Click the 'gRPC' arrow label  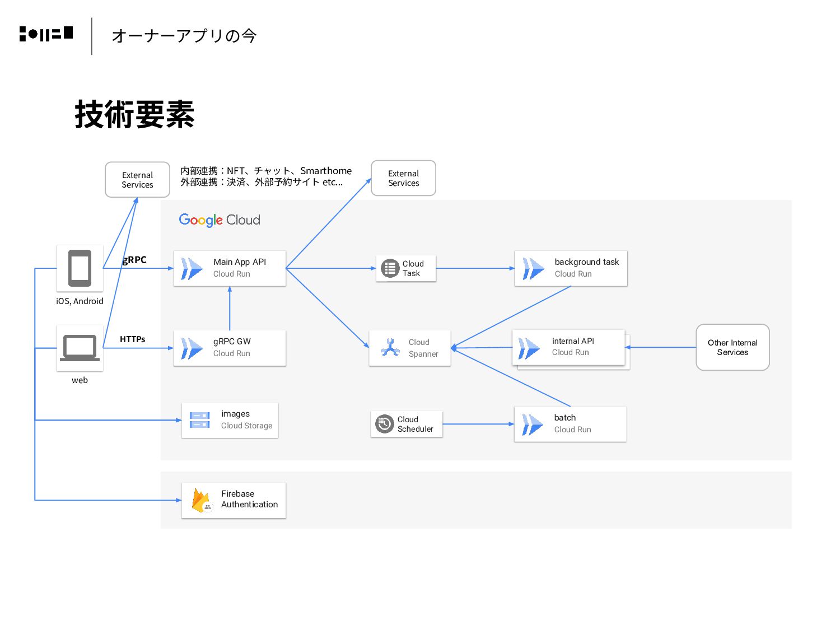tap(134, 260)
